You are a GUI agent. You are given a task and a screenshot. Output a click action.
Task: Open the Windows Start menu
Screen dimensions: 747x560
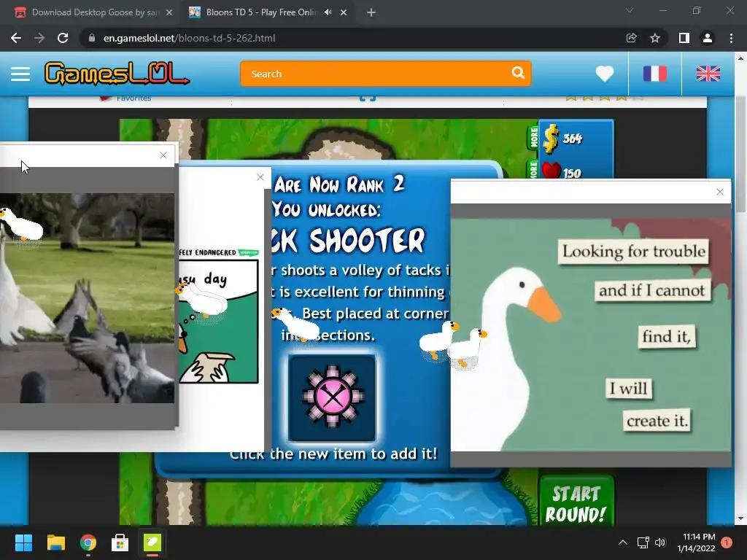click(x=23, y=542)
